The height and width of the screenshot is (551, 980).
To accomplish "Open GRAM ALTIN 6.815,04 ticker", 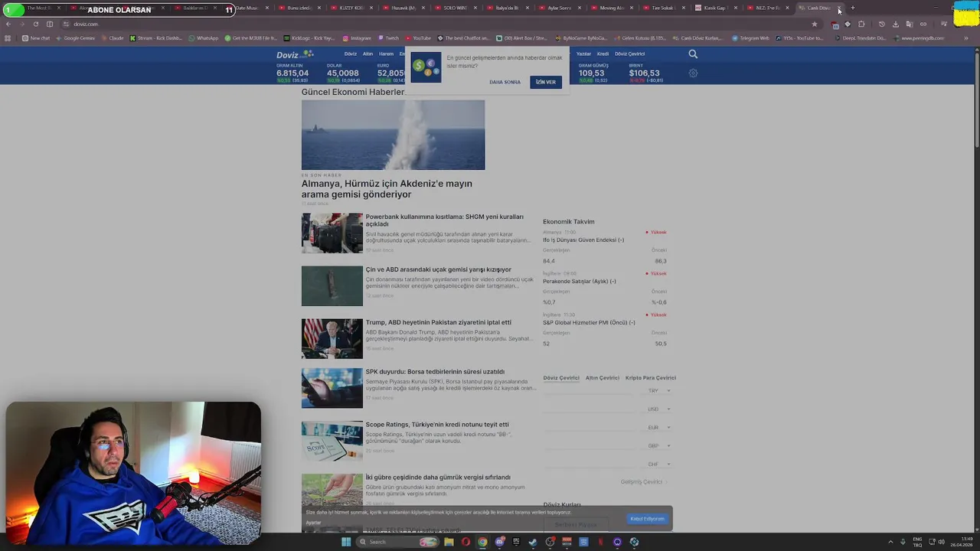I will (x=292, y=73).
